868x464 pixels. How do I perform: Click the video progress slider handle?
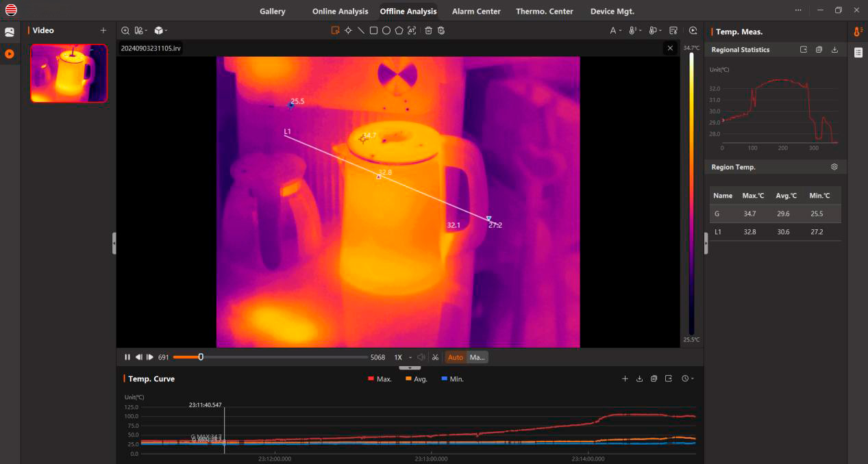pos(201,357)
